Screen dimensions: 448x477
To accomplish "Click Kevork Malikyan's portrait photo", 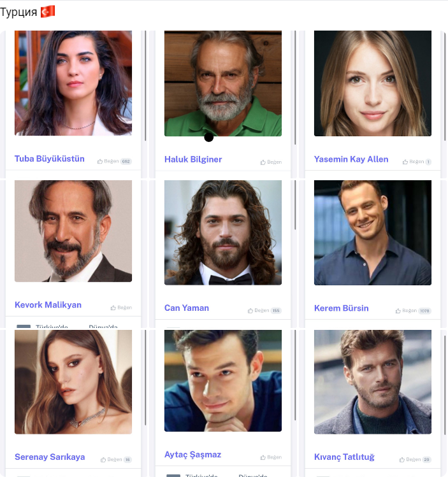I will (x=73, y=231).
